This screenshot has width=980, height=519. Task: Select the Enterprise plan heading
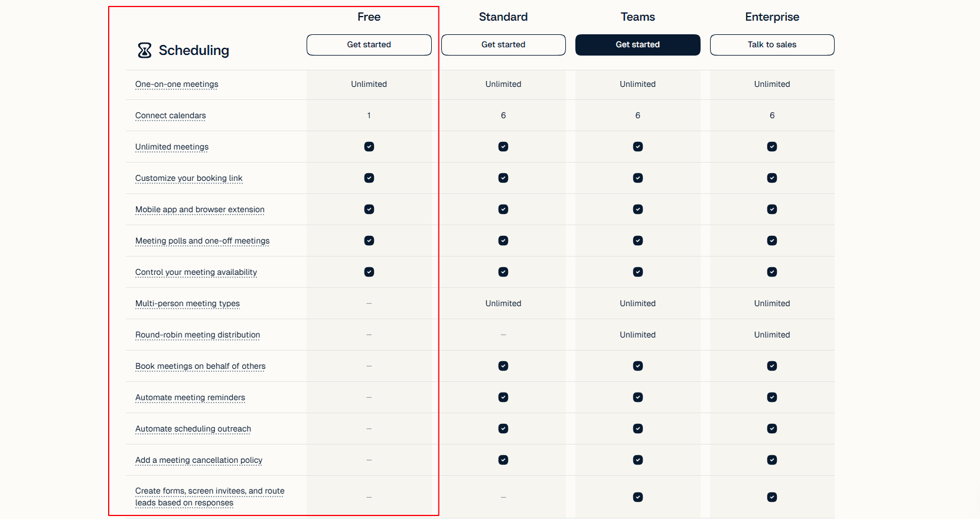(772, 17)
